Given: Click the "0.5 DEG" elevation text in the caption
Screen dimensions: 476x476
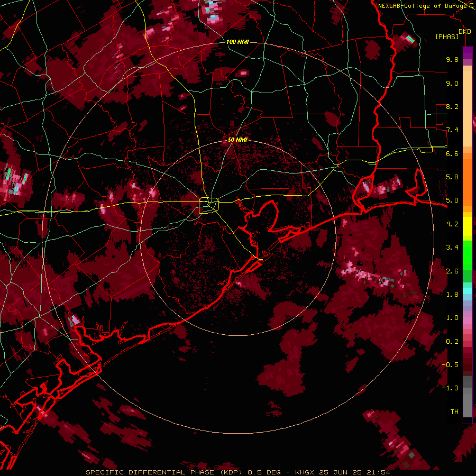Looking at the screenshot, I should coord(264,472).
